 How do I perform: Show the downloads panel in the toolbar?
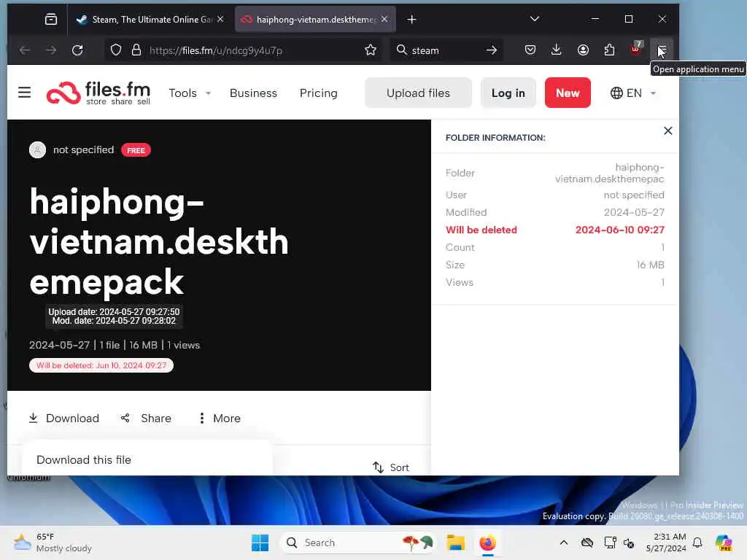(x=556, y=50)
